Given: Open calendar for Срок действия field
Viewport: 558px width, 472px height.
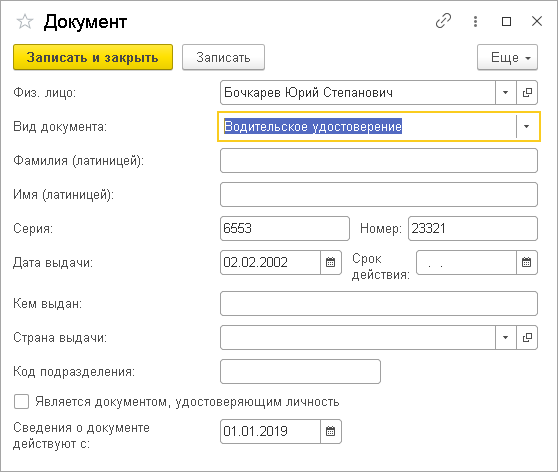Looking at the screenshot, I should point(527,262).
